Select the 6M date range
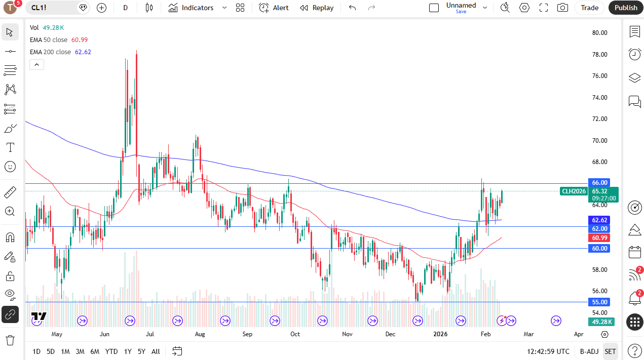Viewport: 644px width, 360px height. [x=95, y=351]
